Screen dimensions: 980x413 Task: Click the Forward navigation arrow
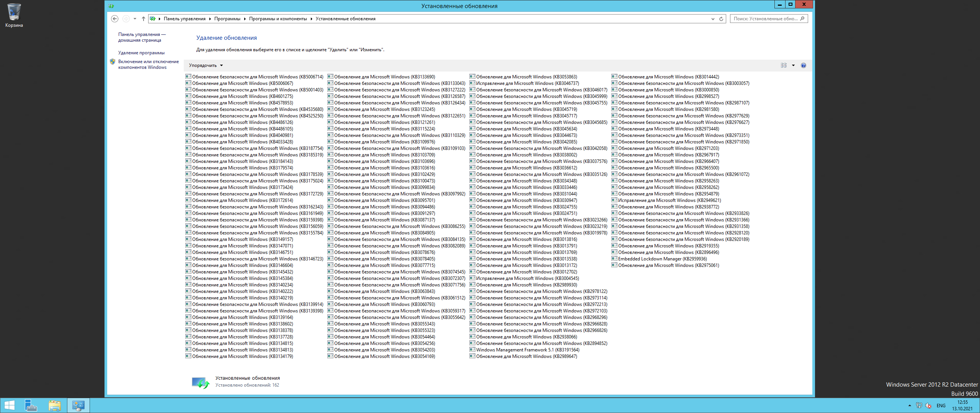[x=126, y=19]
